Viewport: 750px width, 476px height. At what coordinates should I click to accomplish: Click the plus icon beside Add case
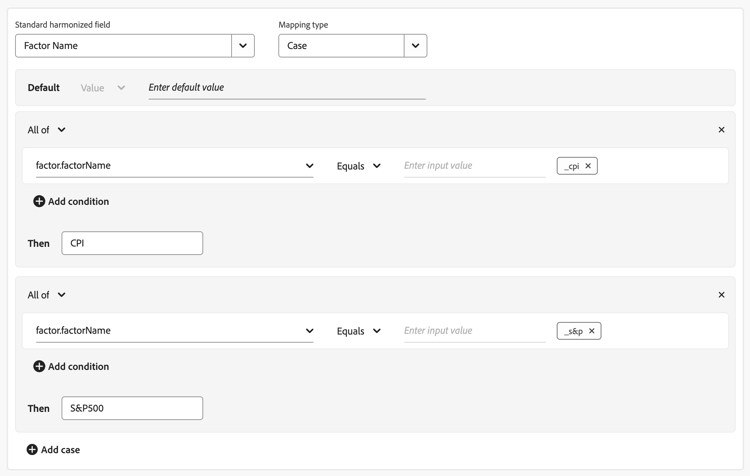[32, 450]
